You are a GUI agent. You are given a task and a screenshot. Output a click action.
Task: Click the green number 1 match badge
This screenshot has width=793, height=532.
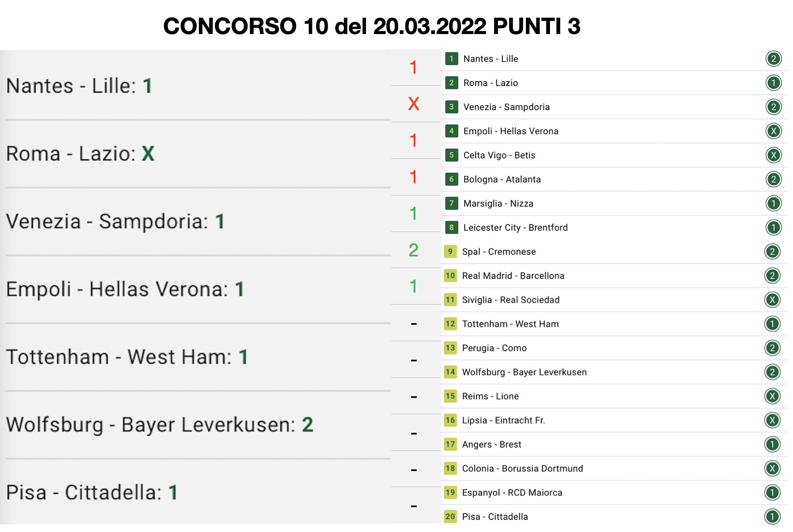[451, 59]
